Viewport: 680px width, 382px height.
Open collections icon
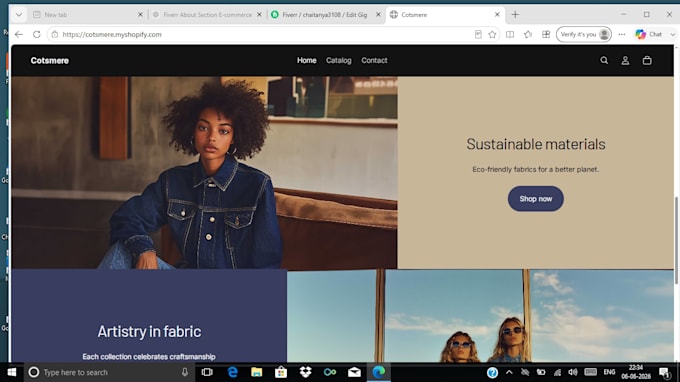[546, 34]
